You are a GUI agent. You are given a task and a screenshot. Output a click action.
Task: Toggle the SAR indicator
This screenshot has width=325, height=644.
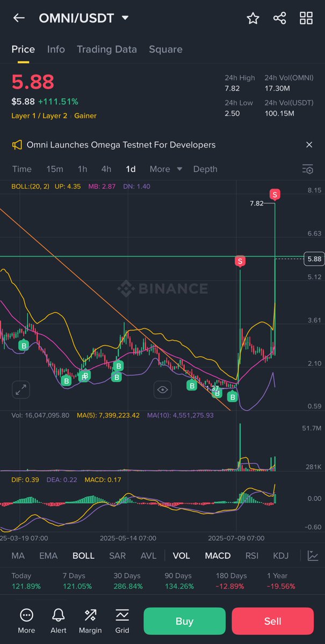click(x=118, y=556)
